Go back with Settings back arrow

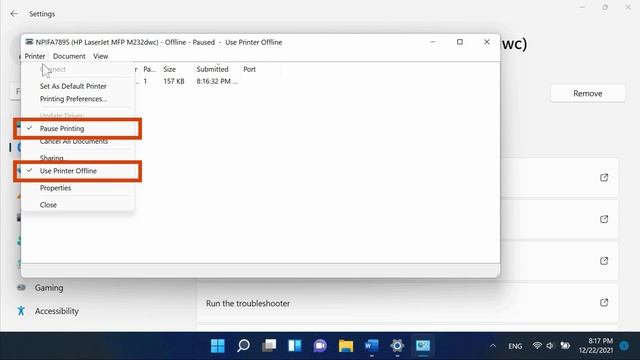tap(14, 14)
